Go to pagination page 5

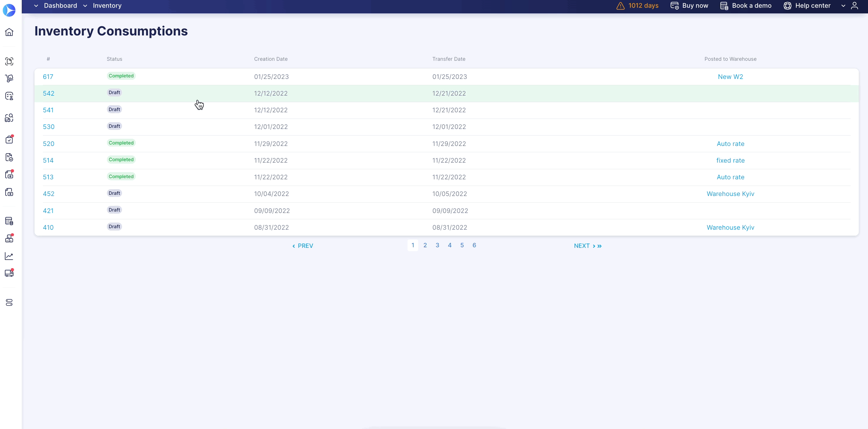(462, 245)
